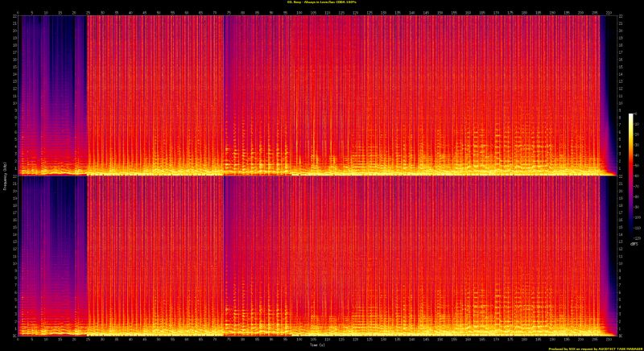
Task: Click the -120 value on color scale
Action: (638, 239)
